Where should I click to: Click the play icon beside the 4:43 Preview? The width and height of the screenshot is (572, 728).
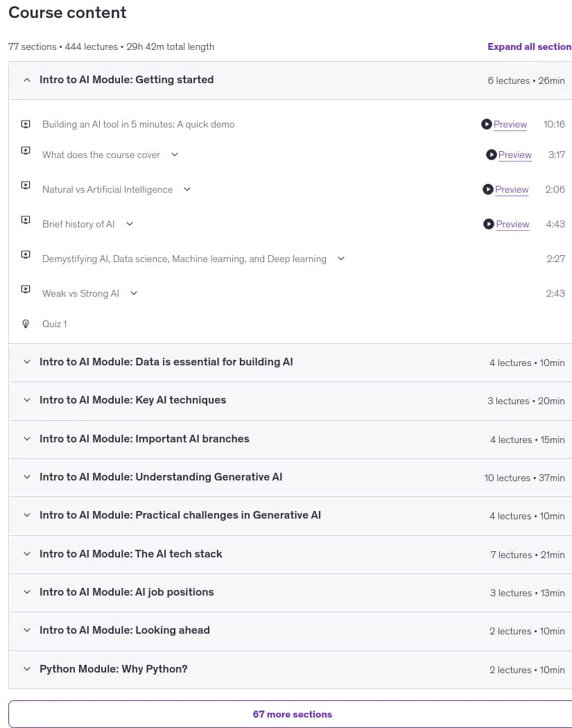pos(488,224)
